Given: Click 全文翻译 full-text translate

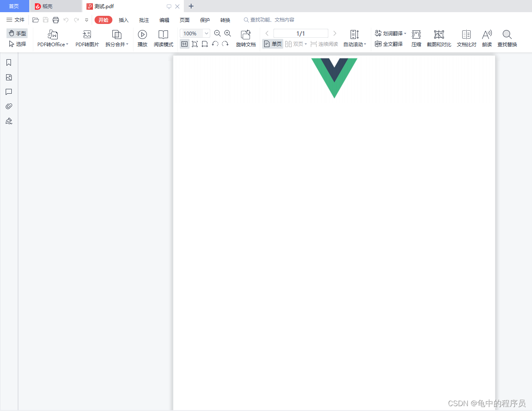Looking at the screenshot, I should point(389,44).
